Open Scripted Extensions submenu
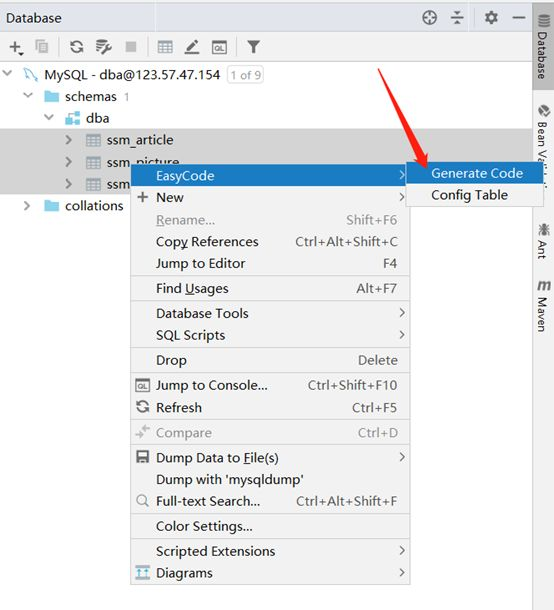Viewport: 554px width, 610px height. (269, 551)
